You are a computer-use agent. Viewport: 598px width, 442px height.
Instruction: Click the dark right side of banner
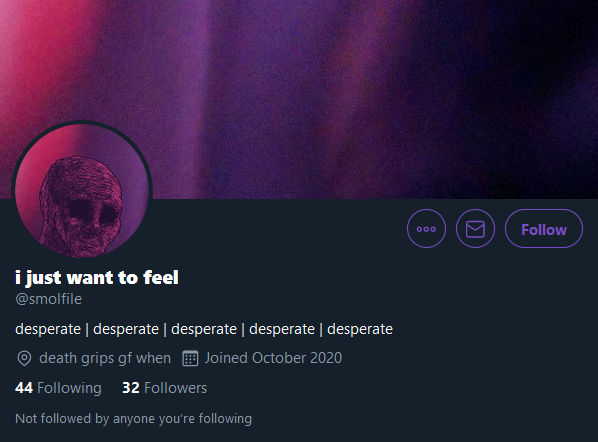point(534,99)
